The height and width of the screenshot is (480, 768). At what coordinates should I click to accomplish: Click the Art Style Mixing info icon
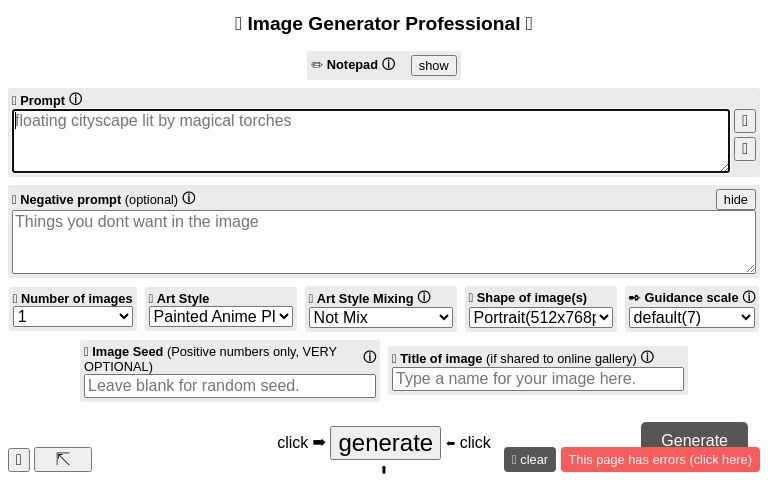(424, 297)
